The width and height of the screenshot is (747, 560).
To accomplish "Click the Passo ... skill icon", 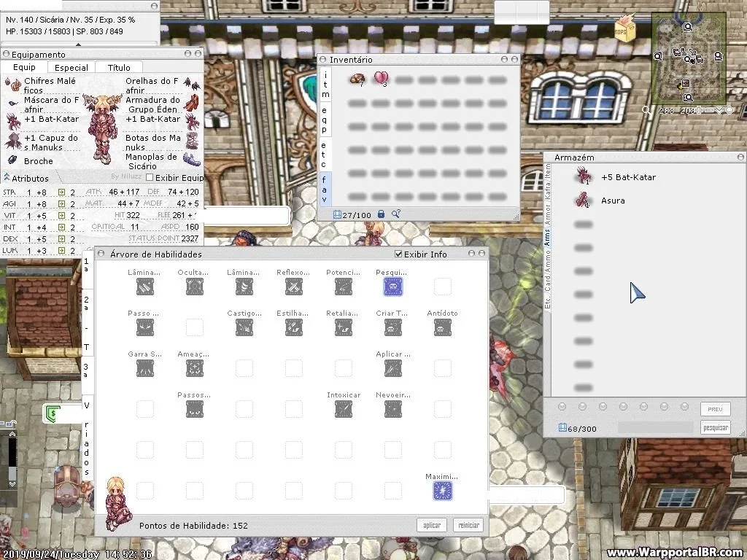I will point(145,327).
